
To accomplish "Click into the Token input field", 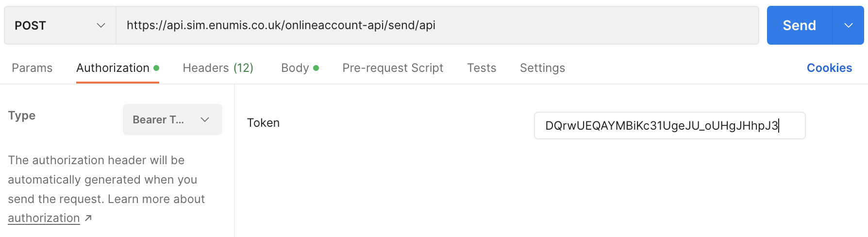I will pos(669,126).
